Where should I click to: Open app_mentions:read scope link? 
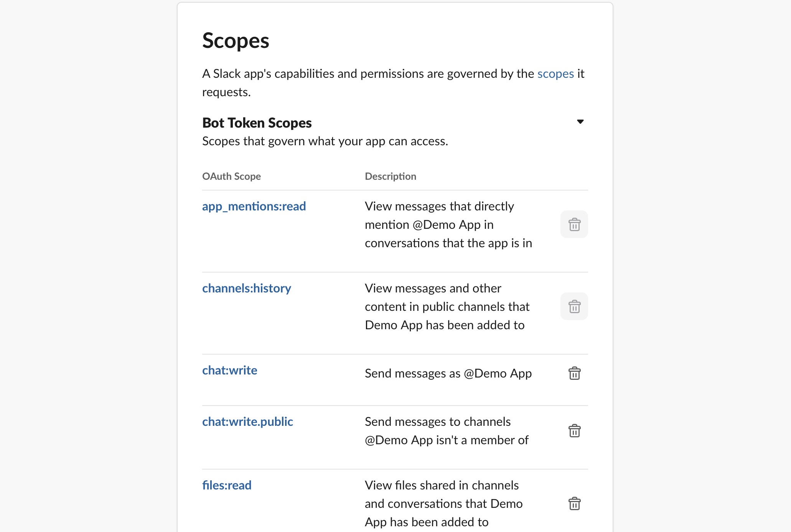[x=254, y=206]
